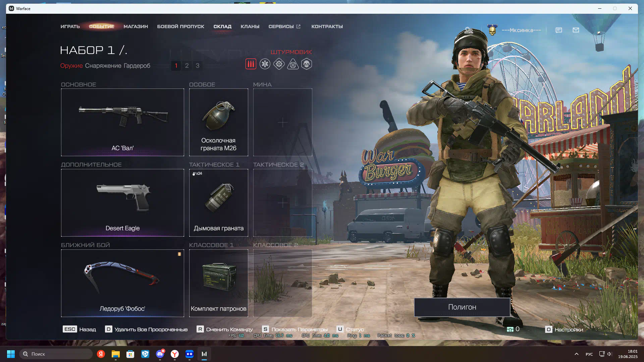644x362 pixels.
Task: Click Сменить Команду button
Action: (x=225, y=329)
